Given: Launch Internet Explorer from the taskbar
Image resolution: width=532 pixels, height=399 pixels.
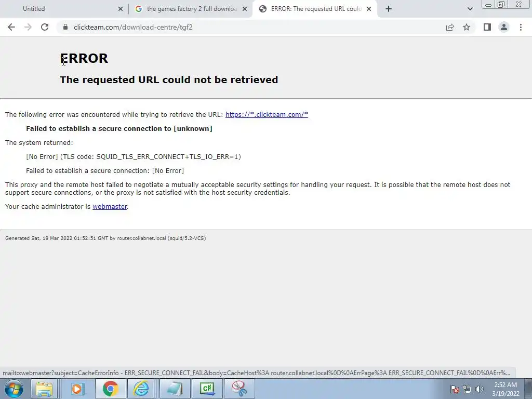Looking at the screenshot, I should 141,389.
